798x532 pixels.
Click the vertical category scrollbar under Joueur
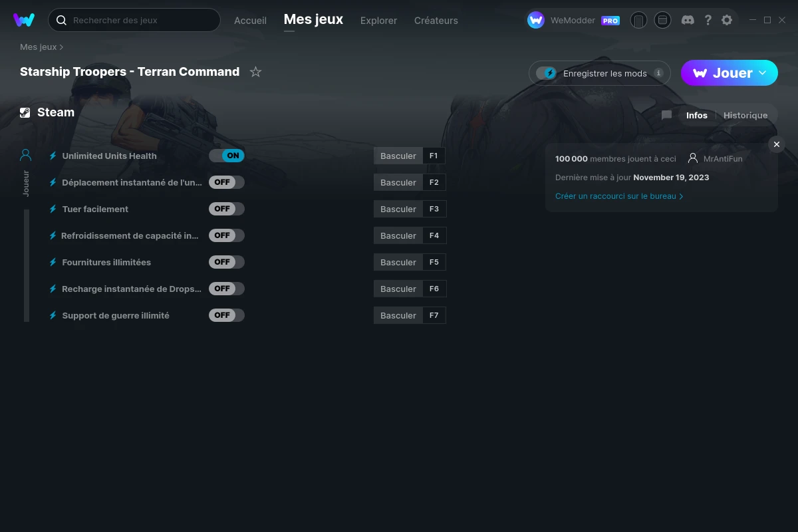point(27,265)
